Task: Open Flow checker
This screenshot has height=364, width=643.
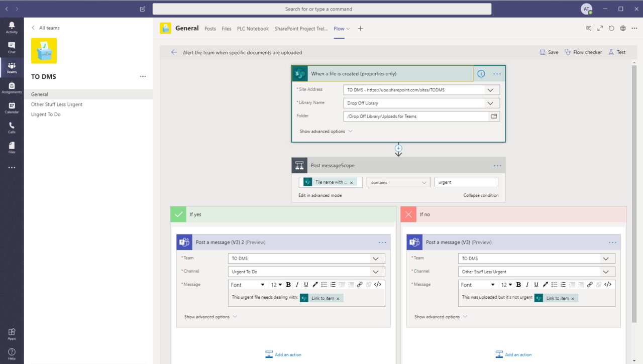Action: pos(583,52)
